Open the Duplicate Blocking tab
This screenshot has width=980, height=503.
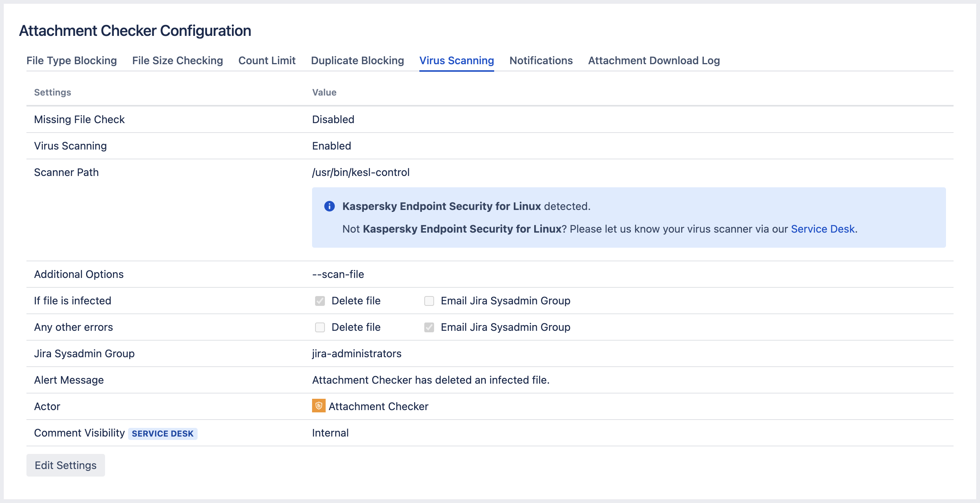pos(357,60)
